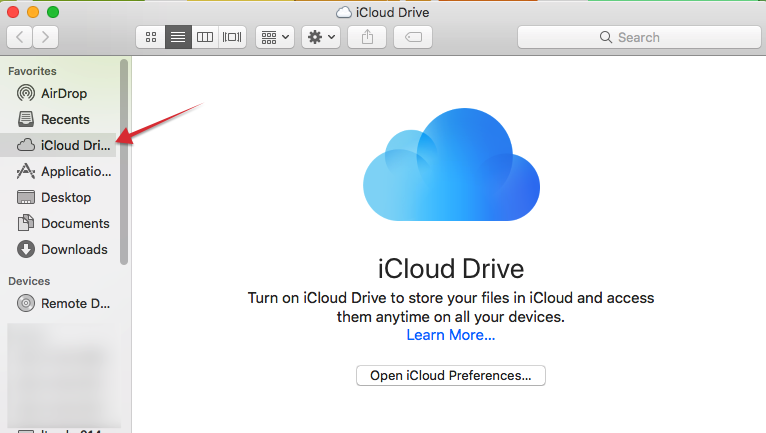Switch to list view
Image resolution: width=766 pixels, height=433 pixels.
tap(178, 37)
